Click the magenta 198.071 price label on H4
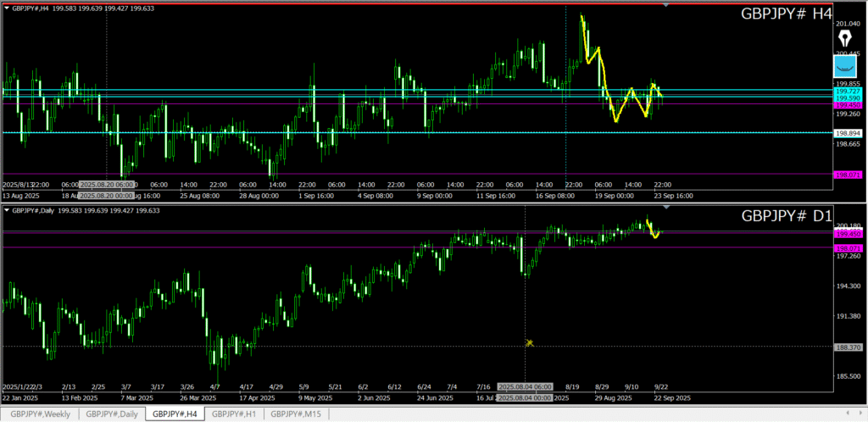This screenshot has width=868, height=422. pyautogui.click(x=849, y=175)
